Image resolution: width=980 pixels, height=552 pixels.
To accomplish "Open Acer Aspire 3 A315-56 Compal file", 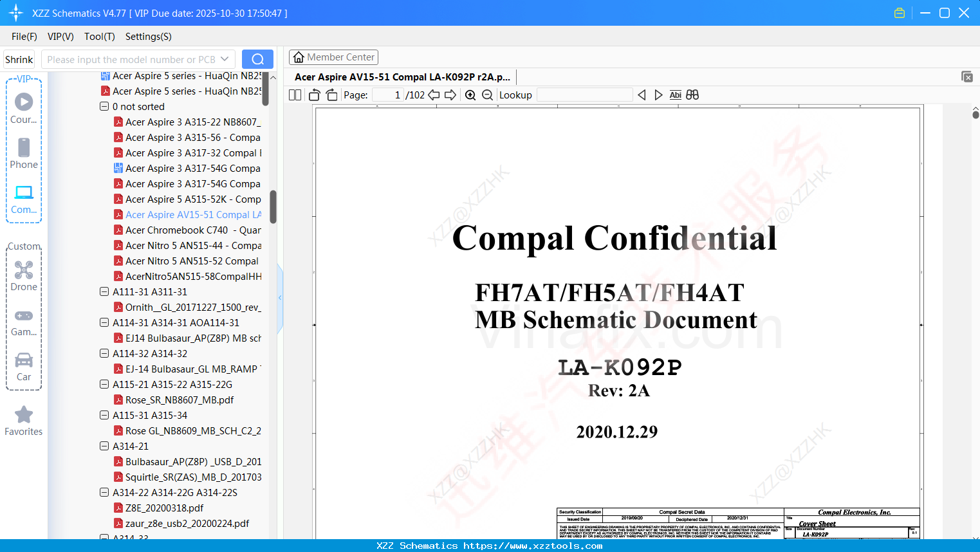I will 187,138.
